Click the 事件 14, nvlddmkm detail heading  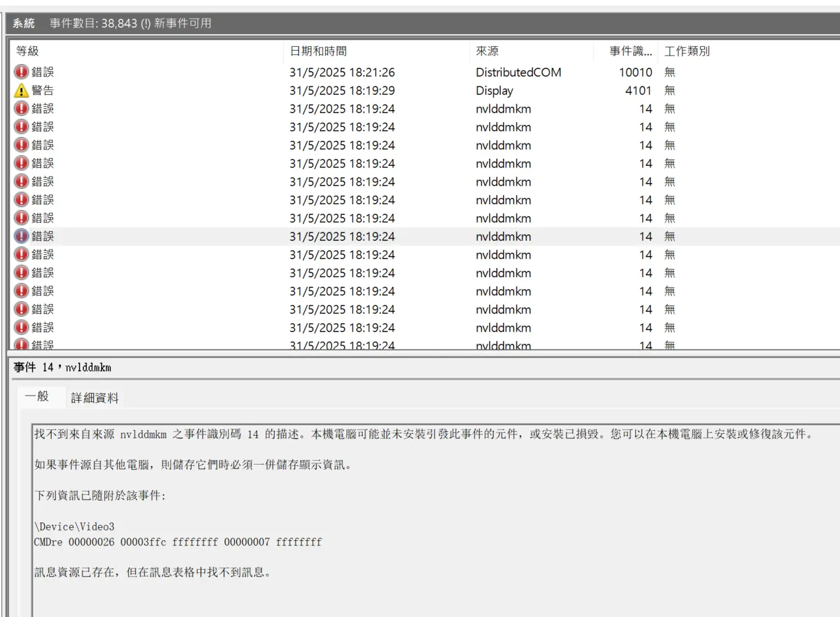click(63, 367)
